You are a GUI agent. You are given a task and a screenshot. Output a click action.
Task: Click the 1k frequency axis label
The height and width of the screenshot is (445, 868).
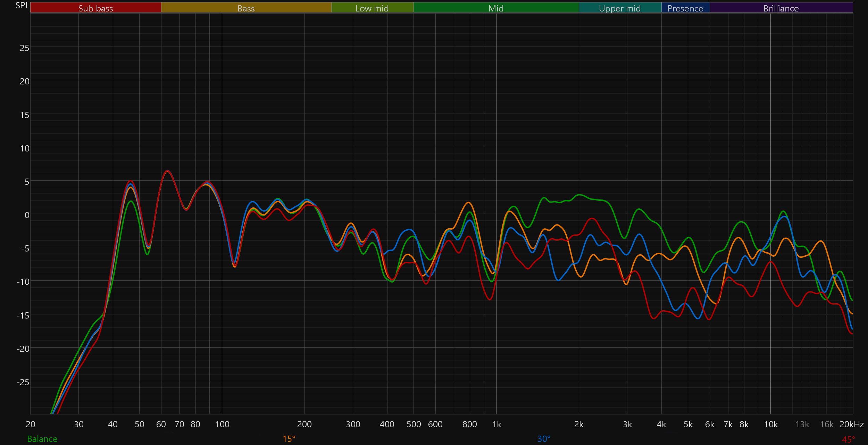pyautogui.click(x=496, y=425)
